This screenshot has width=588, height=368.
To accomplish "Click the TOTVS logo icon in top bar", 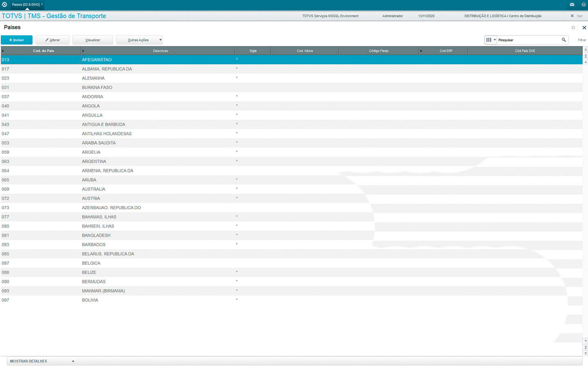I will [4, 4].
